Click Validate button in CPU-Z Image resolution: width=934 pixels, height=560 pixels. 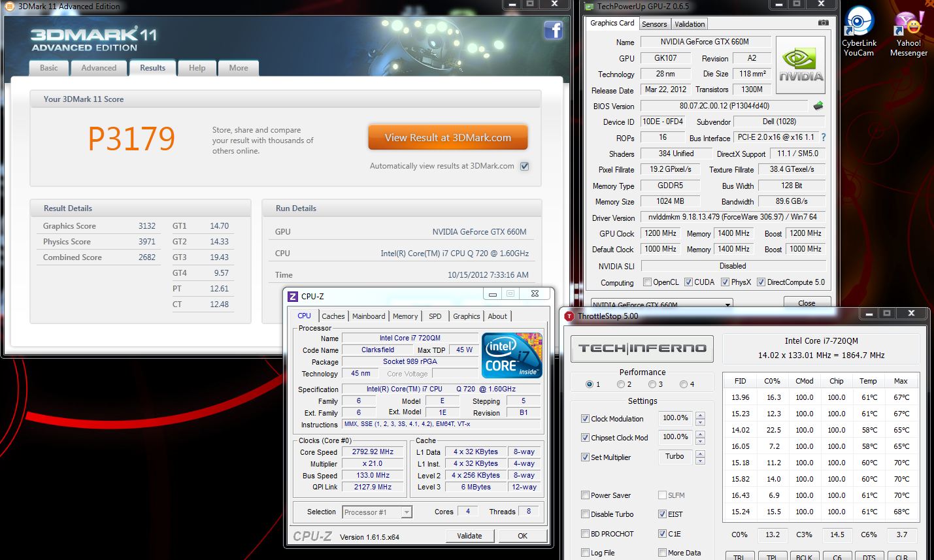pyautogui.click(x=469, y=536)
